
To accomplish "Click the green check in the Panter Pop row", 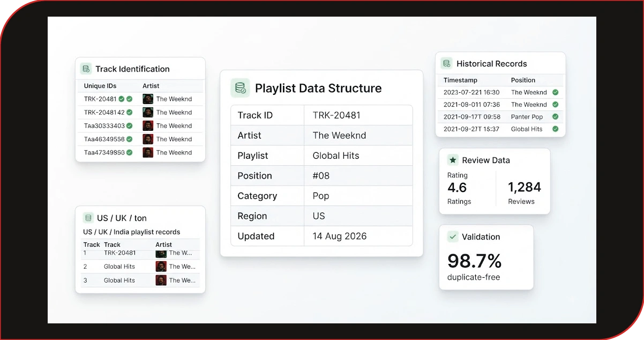I will [556, 117].
